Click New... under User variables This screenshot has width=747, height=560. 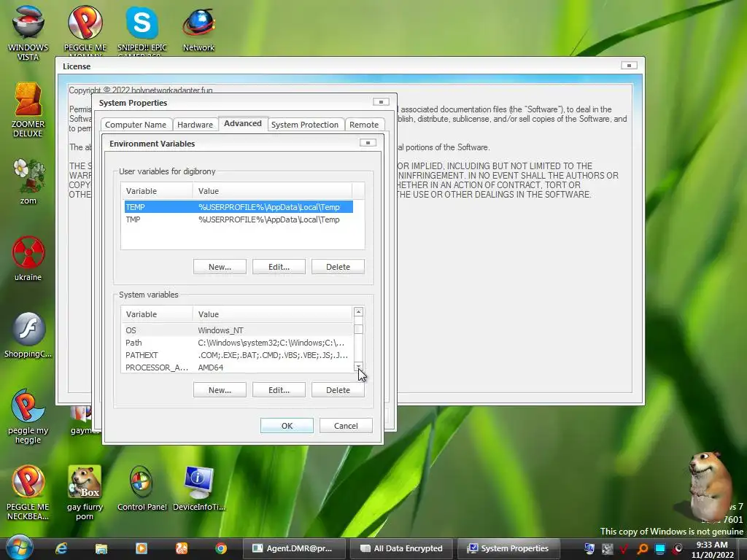(220, 267)
